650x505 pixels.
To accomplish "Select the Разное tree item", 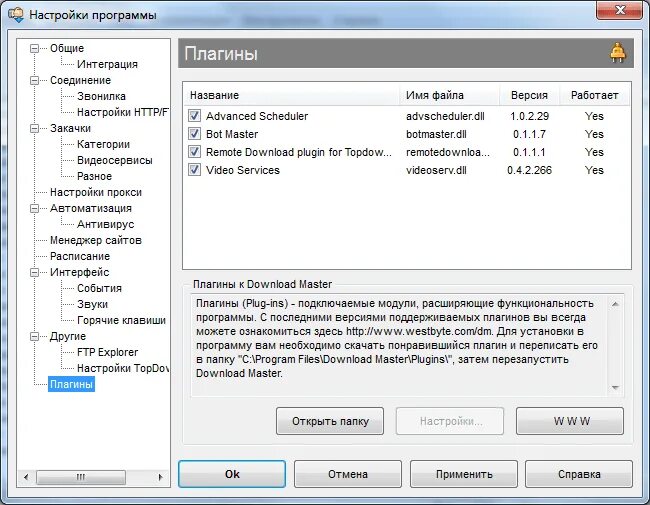I will click(95, 176).
